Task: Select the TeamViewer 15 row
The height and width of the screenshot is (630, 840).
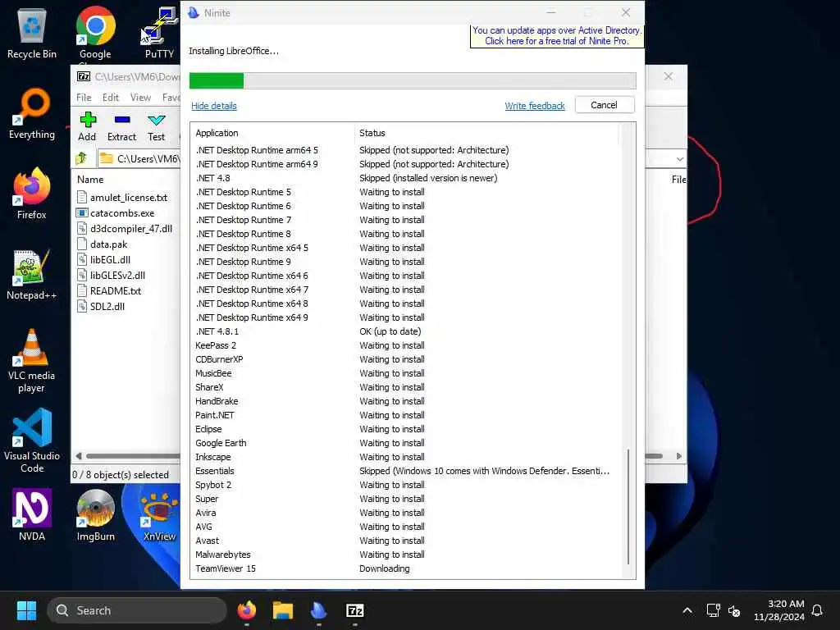Action: coord(409,568)
